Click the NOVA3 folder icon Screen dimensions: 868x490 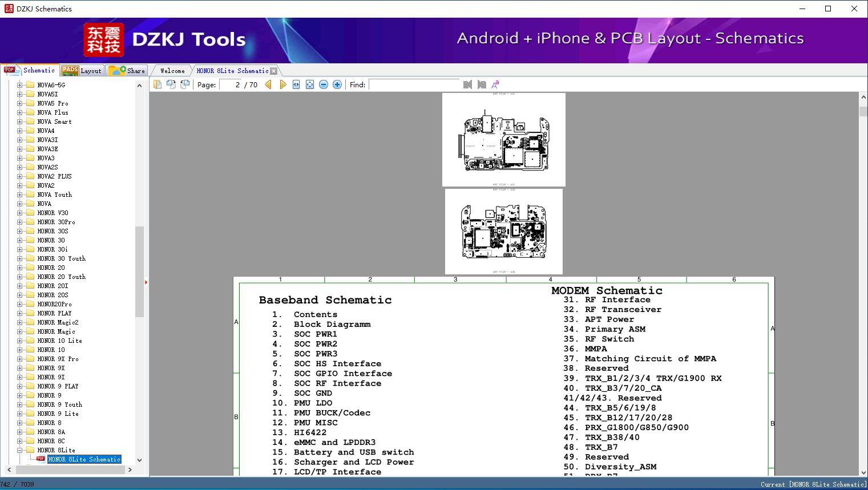click(30, 158)
